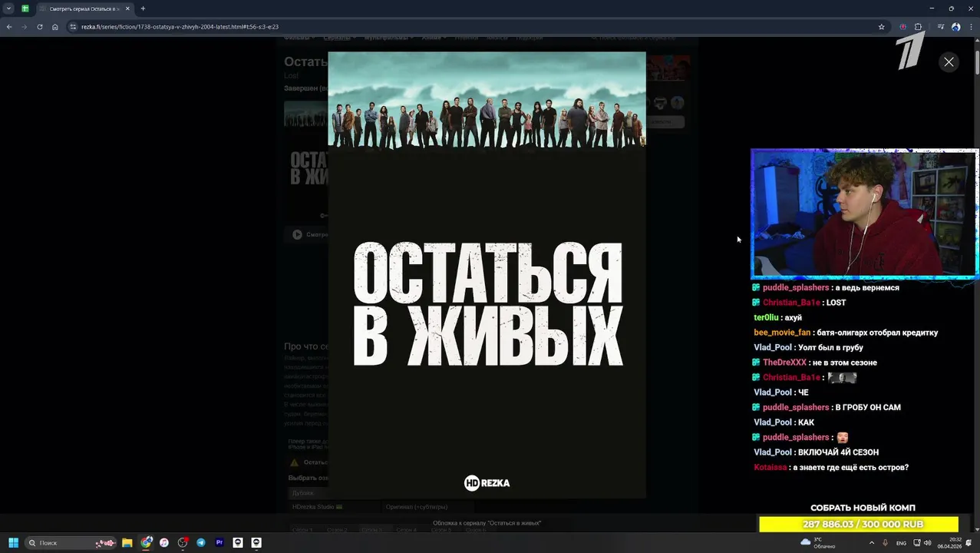Image resolution: width=980 pixels, height=553 pixels.
Task: Bookmark this page with the star icon
Action: click(881, 27)
